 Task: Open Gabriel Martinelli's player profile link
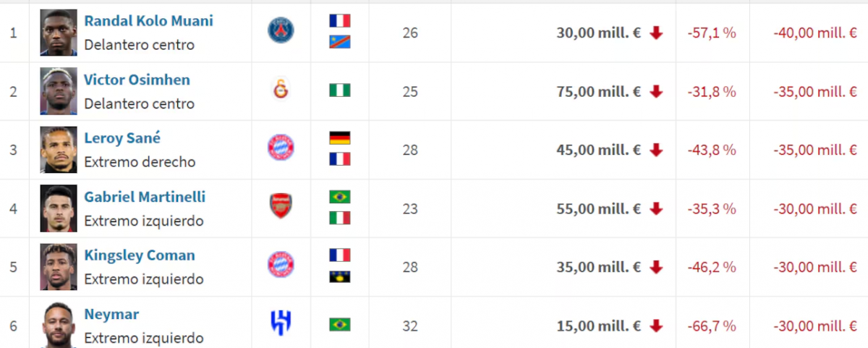pyautogui.click(x=145, y=197)
